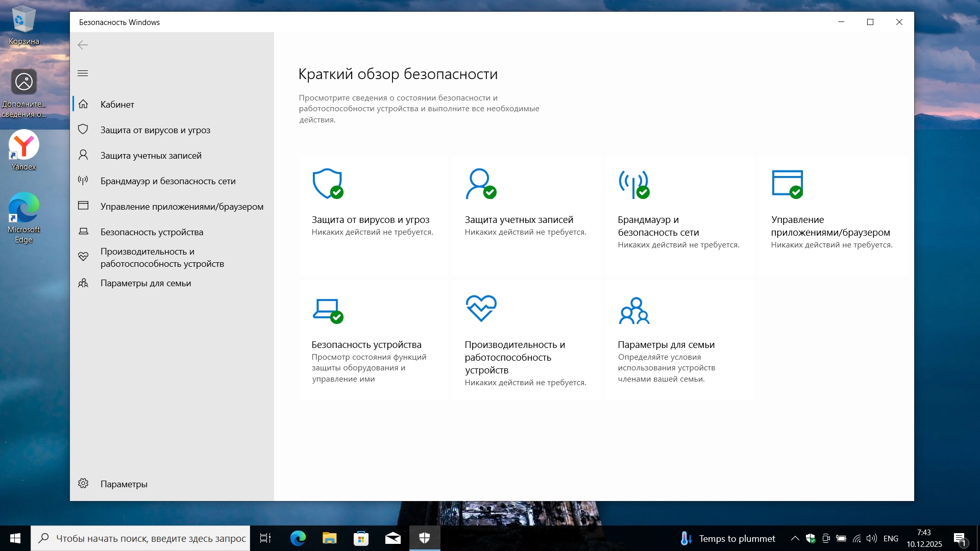Click Параметры для семьи sidebar entry
980x551 pixels.
[145, 283]
